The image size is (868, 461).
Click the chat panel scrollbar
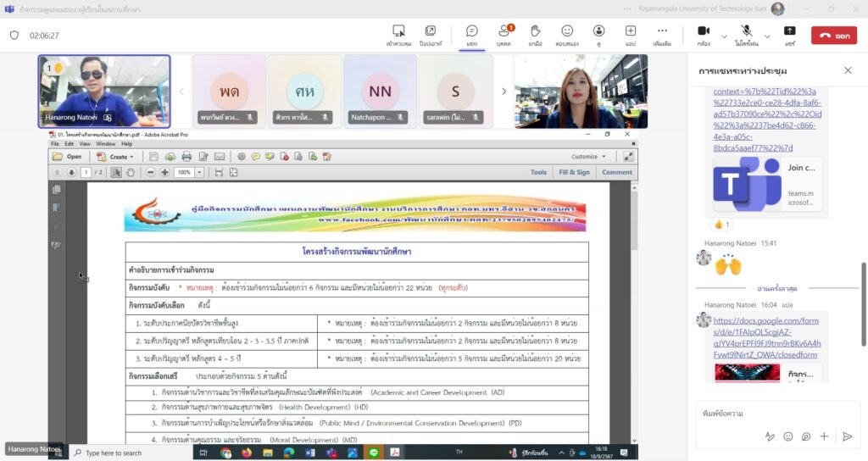pos(864,297)
